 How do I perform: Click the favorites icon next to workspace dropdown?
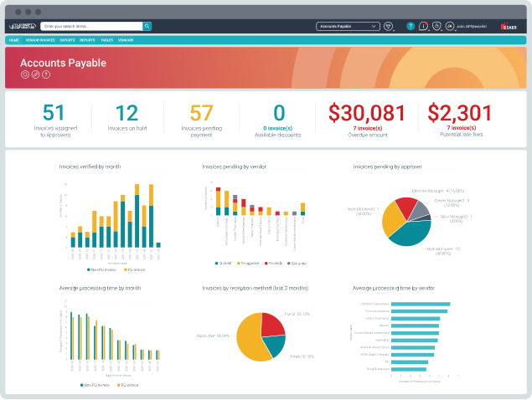389,26
